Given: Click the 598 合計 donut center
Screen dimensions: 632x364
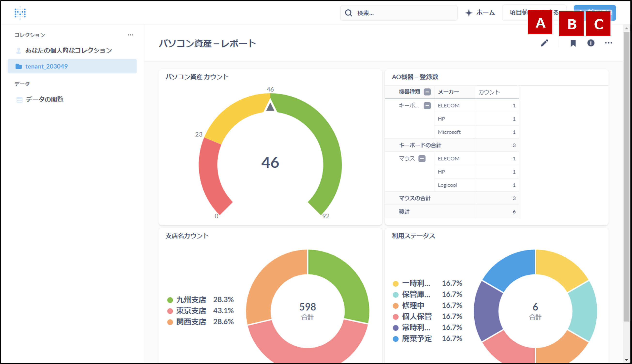Looking at the screenshot, I should [308, 311].
